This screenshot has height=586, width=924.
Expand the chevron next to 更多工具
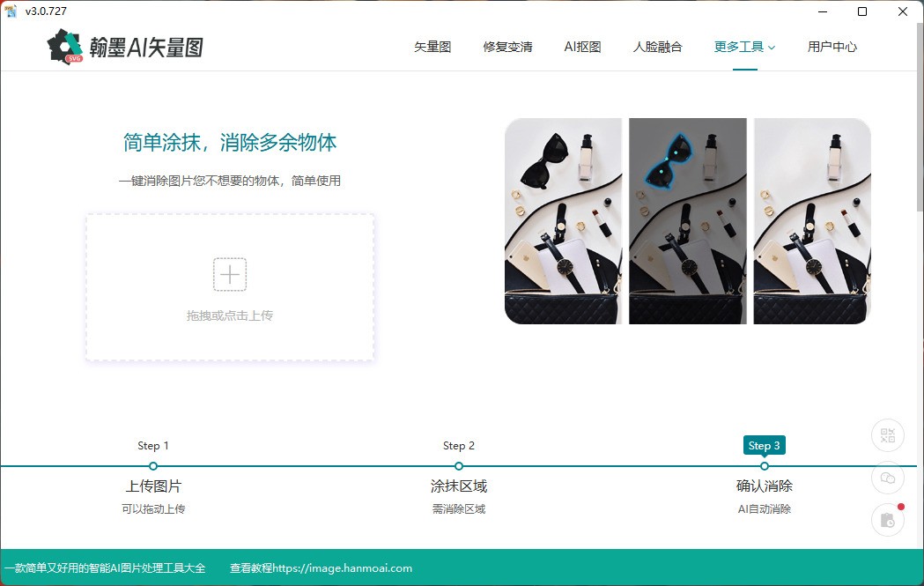click(773, 48)
